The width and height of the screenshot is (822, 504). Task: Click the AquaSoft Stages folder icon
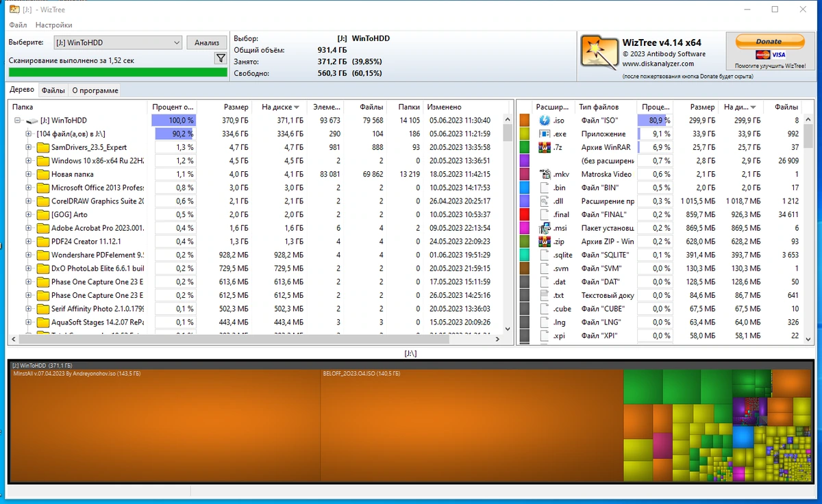[42, 323]
